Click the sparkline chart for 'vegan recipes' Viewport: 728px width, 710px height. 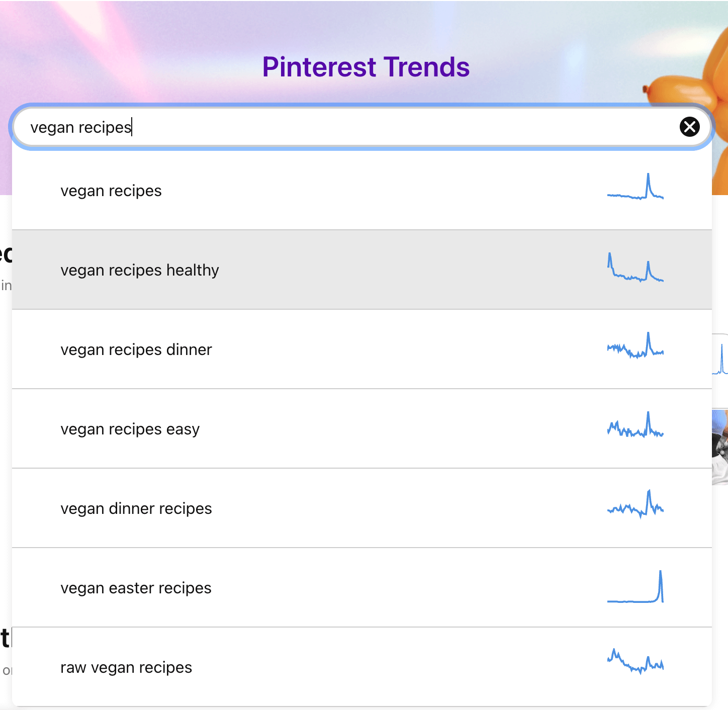click(635, 188)
